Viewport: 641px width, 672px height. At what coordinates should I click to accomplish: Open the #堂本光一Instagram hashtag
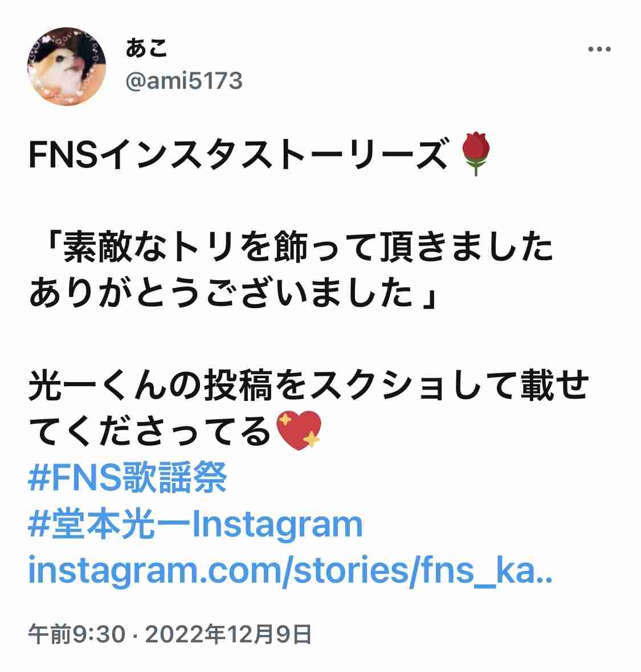click(x=195, y=524)
